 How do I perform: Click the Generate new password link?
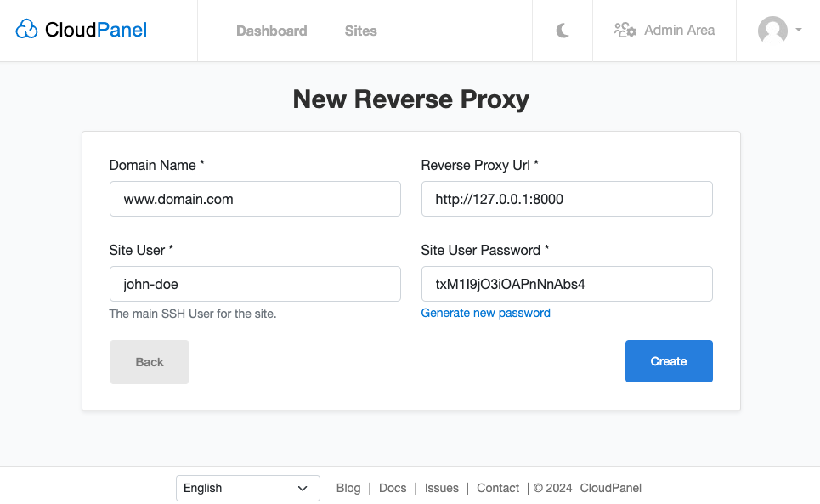coord(485,313)
